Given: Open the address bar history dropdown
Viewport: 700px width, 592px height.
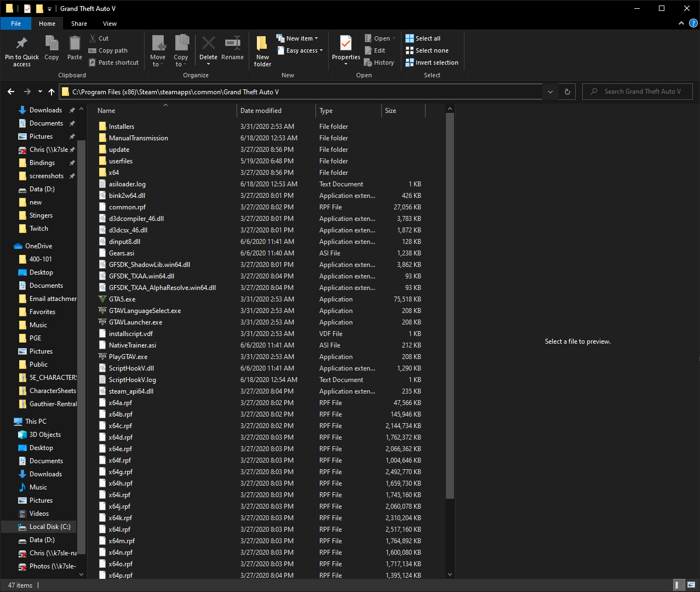Looking at the screenshot, I should pos(550,92).
